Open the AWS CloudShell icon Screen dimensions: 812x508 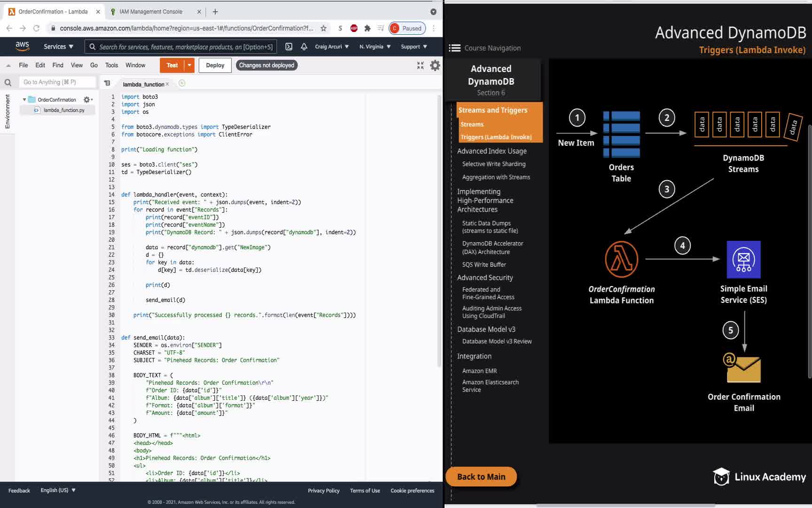pyautogui.click(x=289, y=47)
